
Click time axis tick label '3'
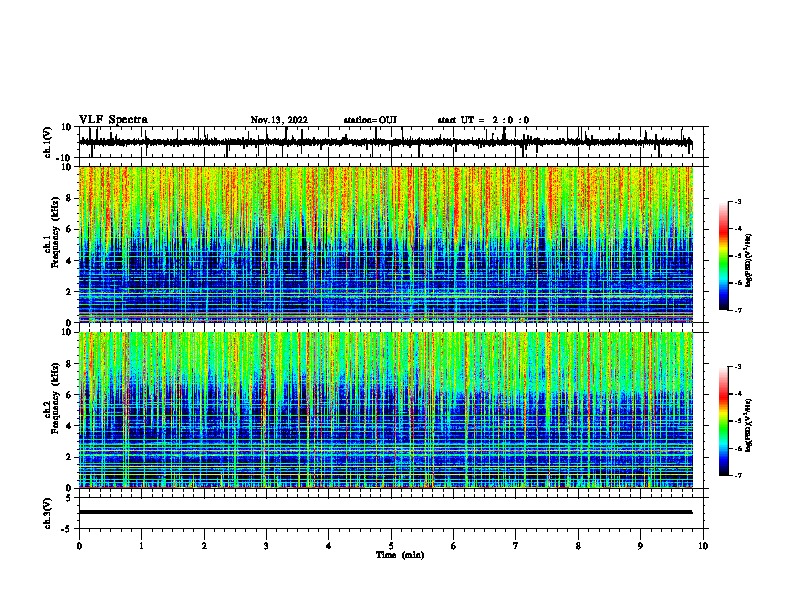point(266,546)
